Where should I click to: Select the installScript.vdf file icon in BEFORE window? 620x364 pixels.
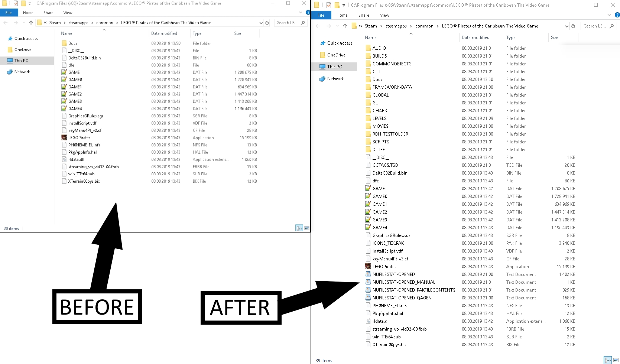(x=64, y=123)
